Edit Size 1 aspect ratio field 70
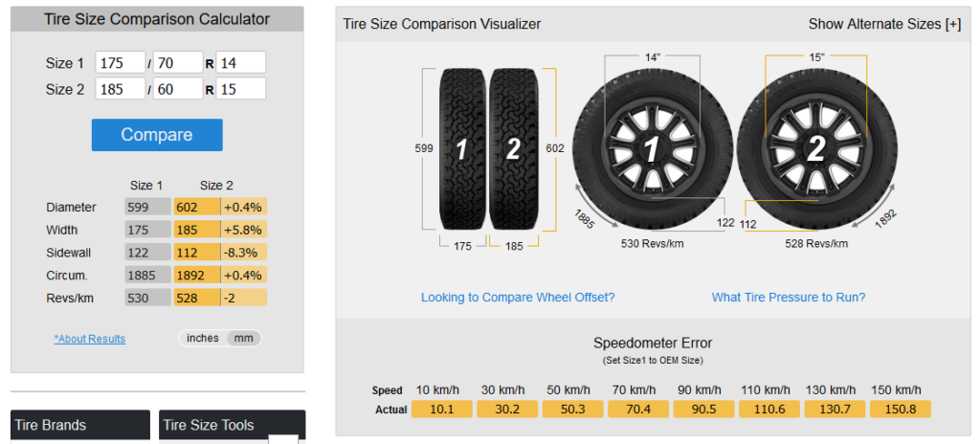This screenshot has width=980, height=444. (178, 62)
